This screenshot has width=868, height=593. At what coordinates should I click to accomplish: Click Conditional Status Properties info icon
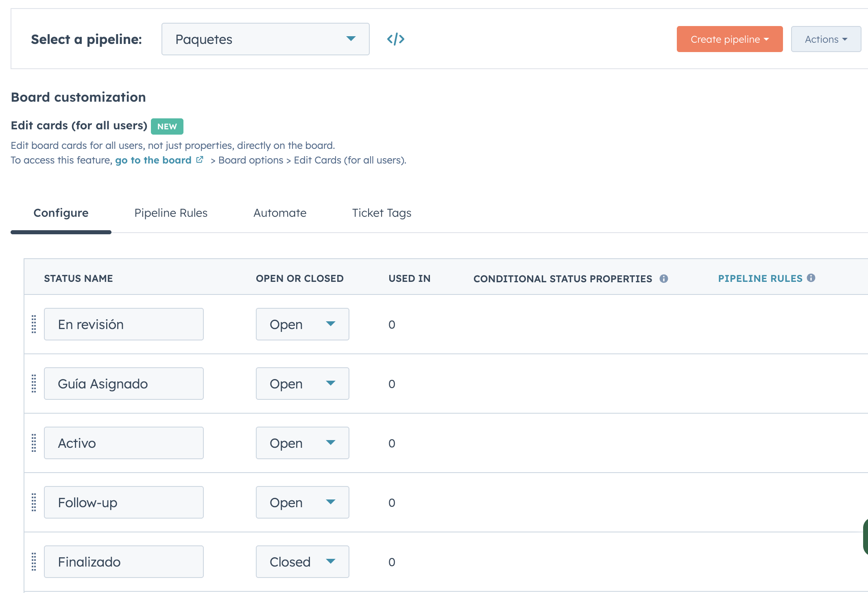[664, 279]
